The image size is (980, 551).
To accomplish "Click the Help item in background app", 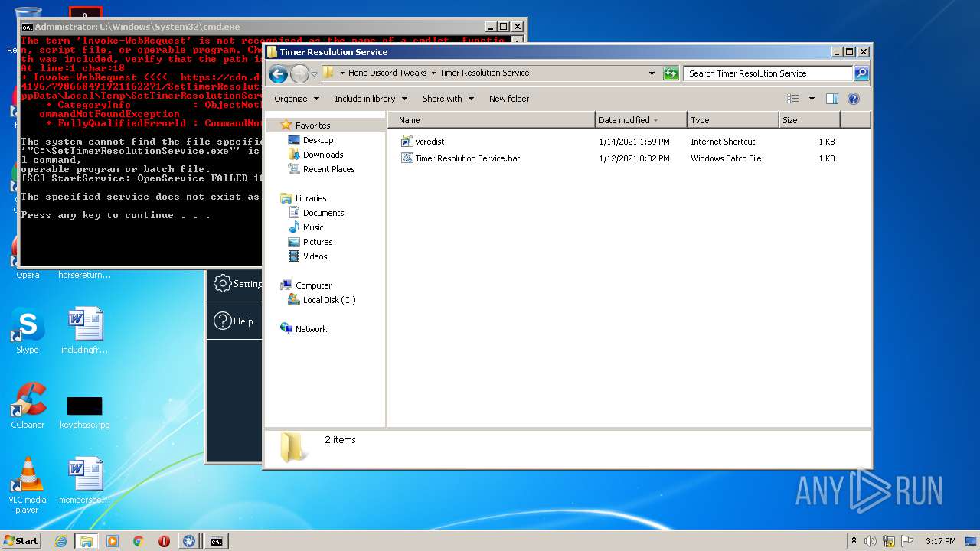I will pyautogui.click(x=234, y=321).
